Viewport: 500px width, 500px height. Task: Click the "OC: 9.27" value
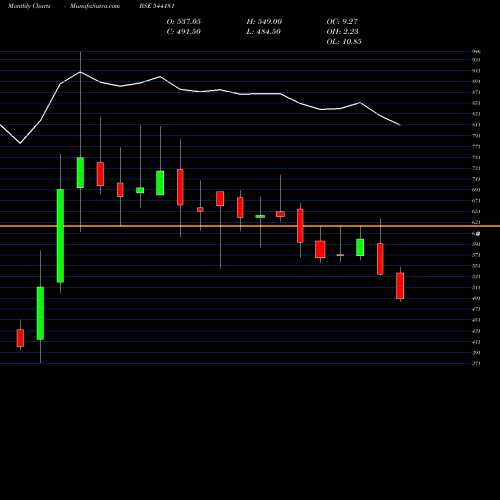click(342, 22)
